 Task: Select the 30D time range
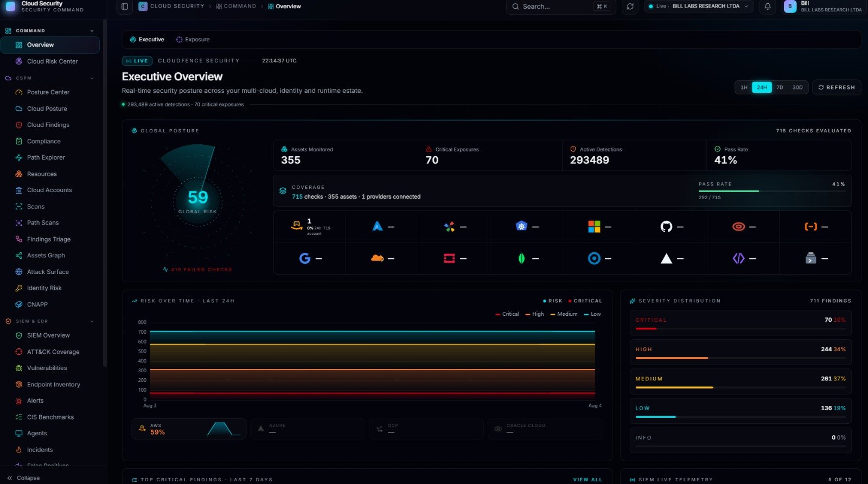[x=797, y=87]
